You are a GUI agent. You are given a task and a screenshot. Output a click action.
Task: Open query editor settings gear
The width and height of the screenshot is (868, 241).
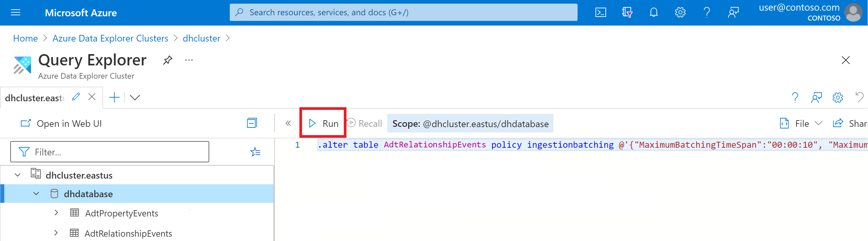[837, 98]
